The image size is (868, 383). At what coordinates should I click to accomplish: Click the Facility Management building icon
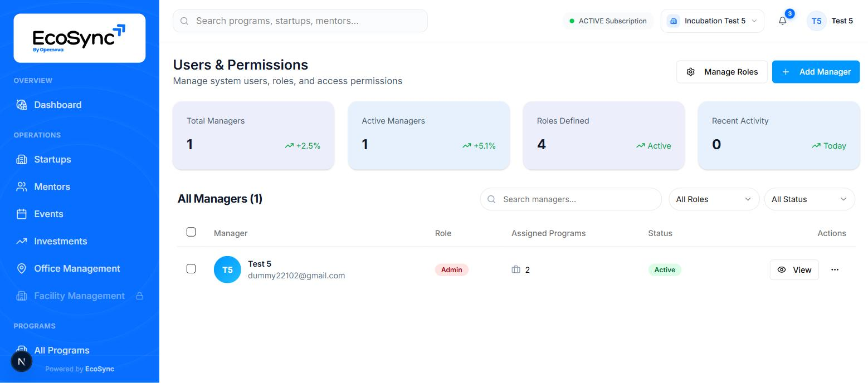coord(22,296)
